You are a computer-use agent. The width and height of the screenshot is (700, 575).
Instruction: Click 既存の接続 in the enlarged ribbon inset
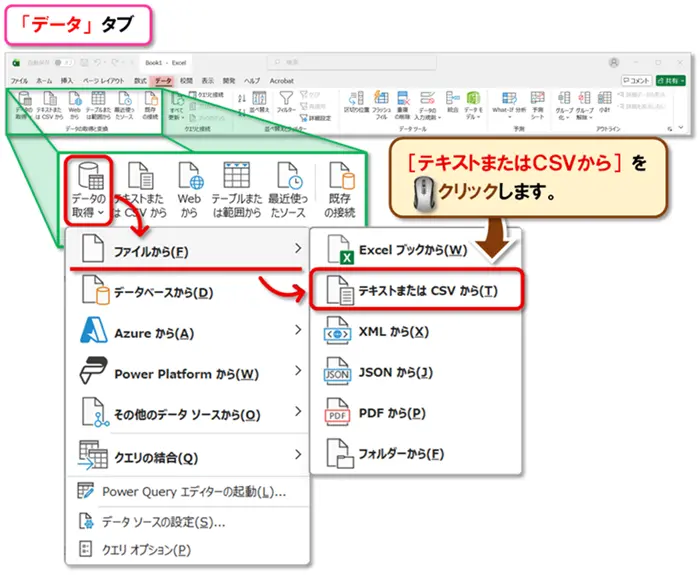click(x=340, y=191)
